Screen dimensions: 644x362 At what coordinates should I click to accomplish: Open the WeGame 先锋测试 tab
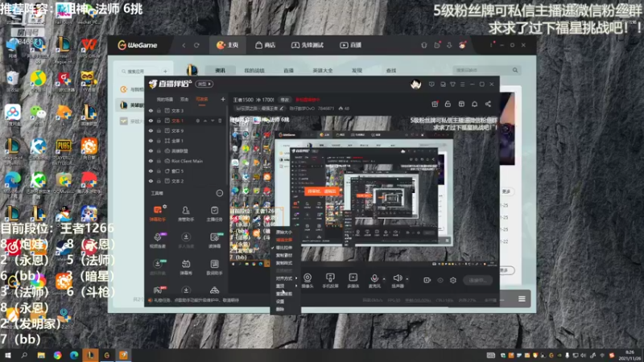coord(308,45)
